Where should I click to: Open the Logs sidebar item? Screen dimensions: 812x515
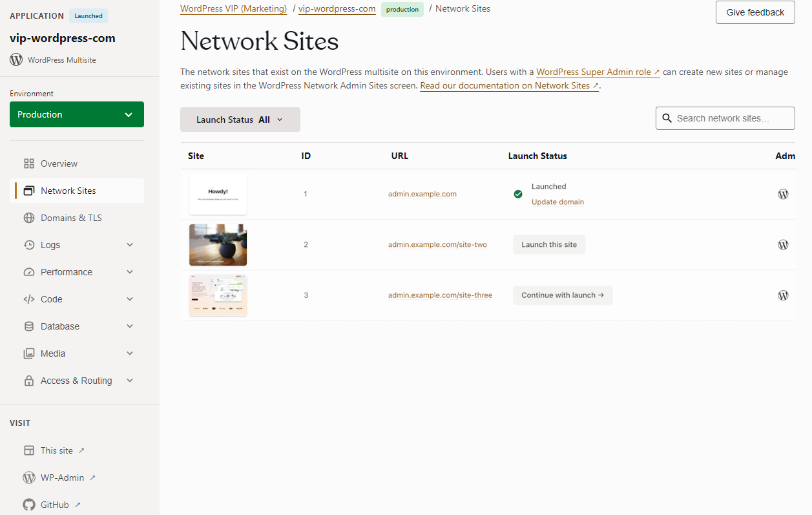pos(77,245)
